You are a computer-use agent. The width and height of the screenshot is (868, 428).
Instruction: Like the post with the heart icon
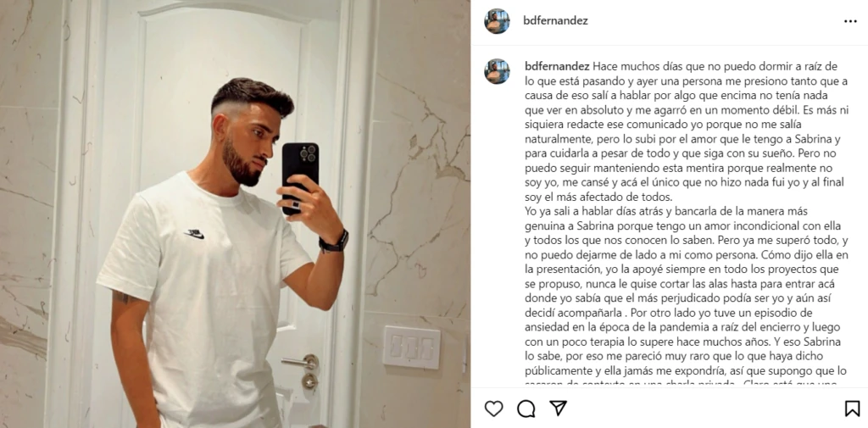pyautogui.click(x=493, y=409)
